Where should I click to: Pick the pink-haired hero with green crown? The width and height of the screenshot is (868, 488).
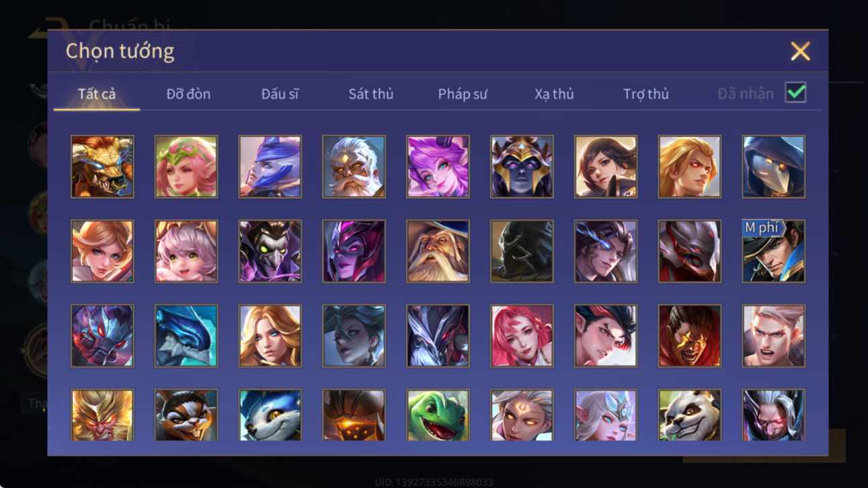(186, 167)
